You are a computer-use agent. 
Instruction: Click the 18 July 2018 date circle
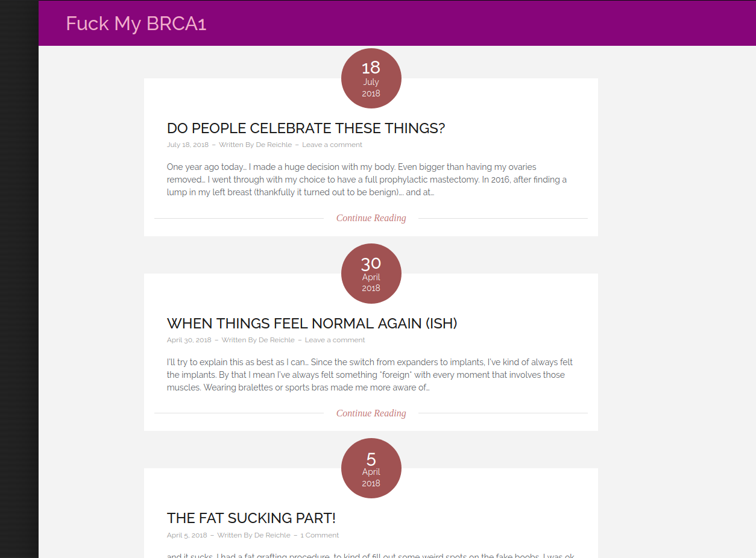tap(371, 78)
